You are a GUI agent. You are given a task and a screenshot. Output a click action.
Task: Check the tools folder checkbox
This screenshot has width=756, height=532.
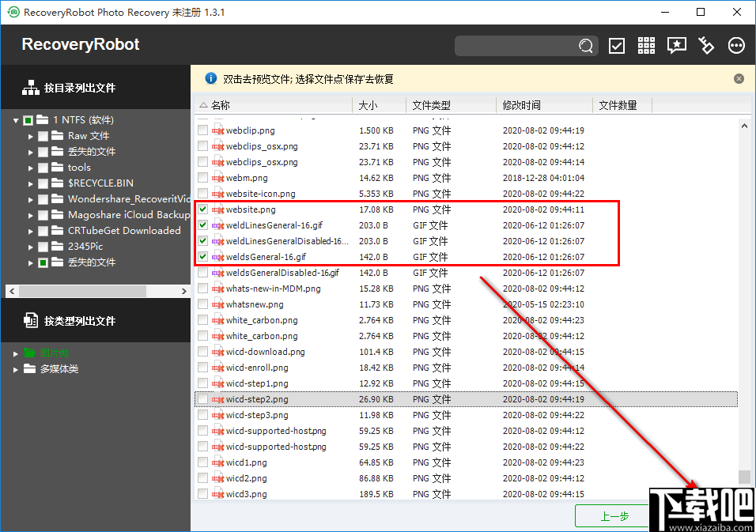tap(43, 168)
